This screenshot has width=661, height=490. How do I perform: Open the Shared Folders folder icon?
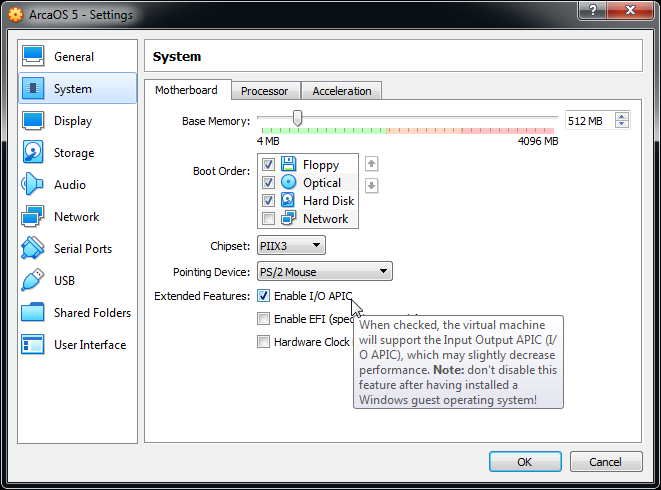[33, 312]
